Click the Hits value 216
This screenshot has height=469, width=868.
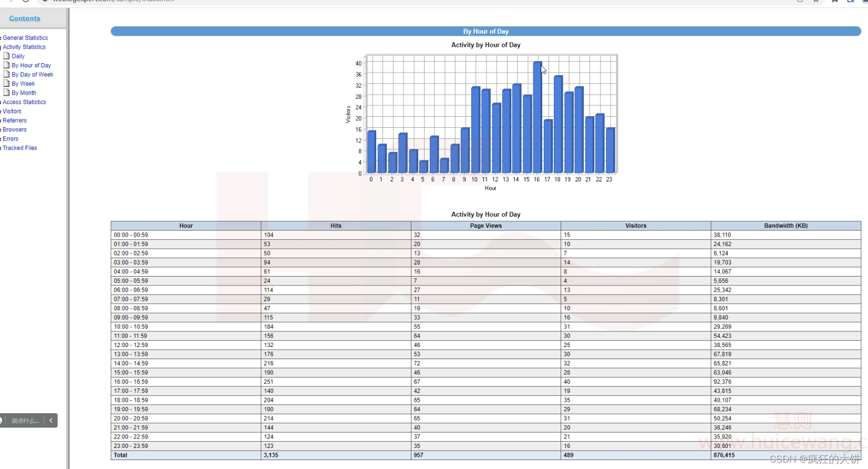(x=268, y=363)
